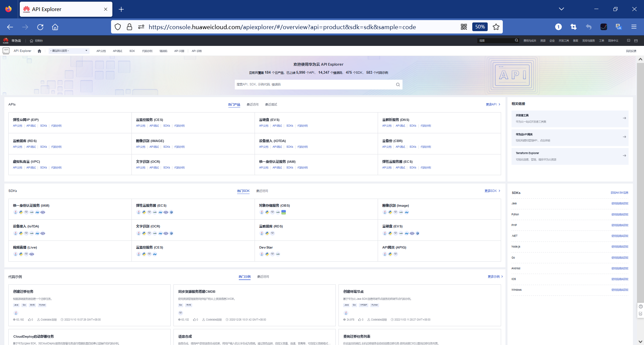Viewport: 644px width, 345px height.
Task: Click the page scrollbar down arrow
Action: pyautogui.click(x=640, y=342)
